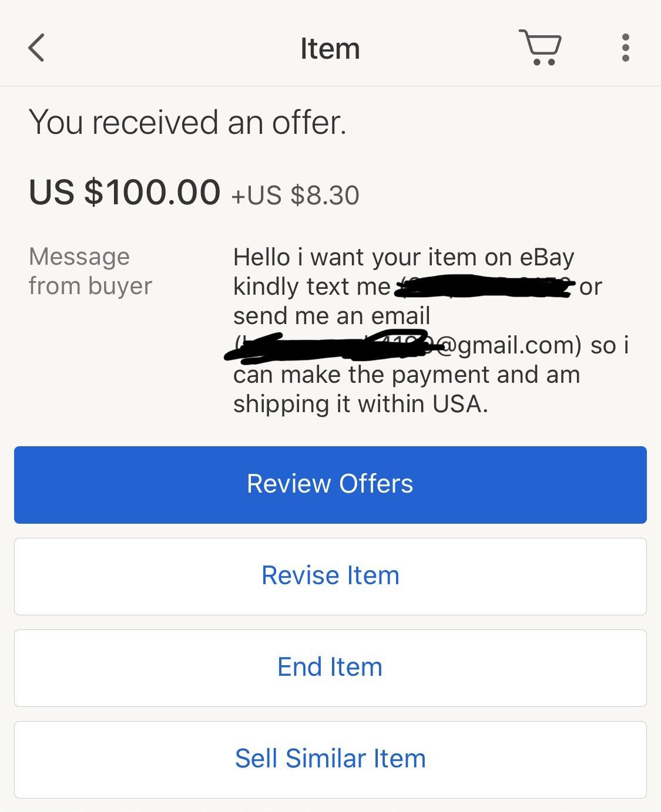Tap the shipping amount +US $8.30

pyautogui.click(x=296, y=195)
